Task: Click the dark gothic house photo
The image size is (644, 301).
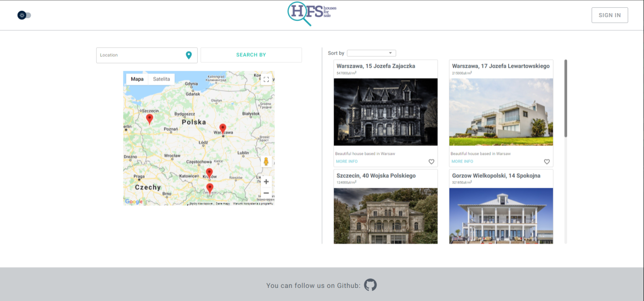Action: pos(386,112)
